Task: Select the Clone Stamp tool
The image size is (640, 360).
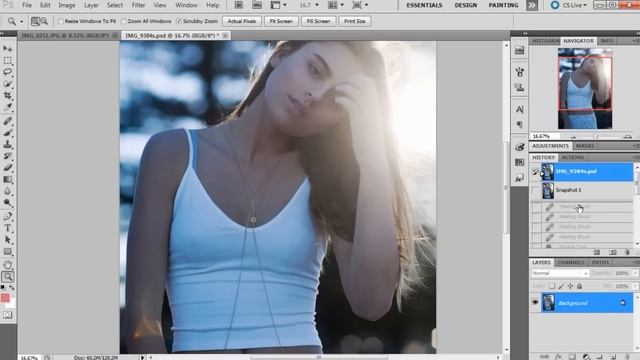Action: click(8, 144)
